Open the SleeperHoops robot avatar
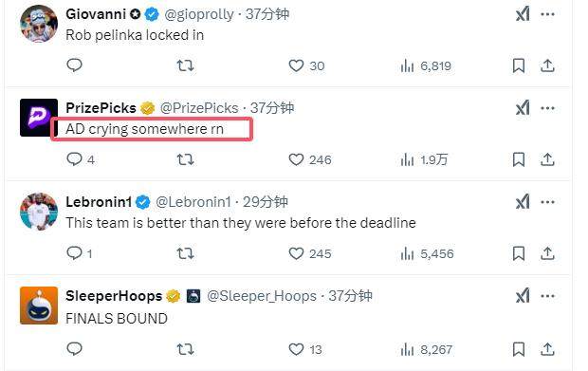This screenshot has height=371, width=588. (39, 306)
